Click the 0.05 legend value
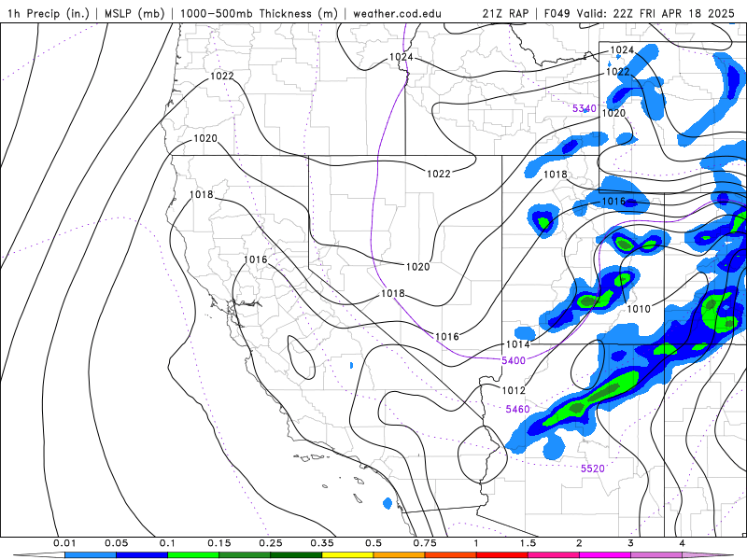 coord(116,543)
